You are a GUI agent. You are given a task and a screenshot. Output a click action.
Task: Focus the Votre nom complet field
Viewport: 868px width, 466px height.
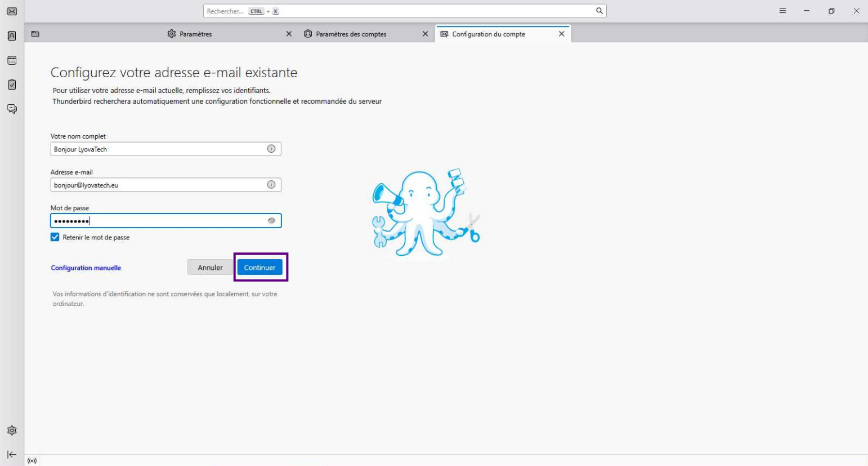click(165, 149)
